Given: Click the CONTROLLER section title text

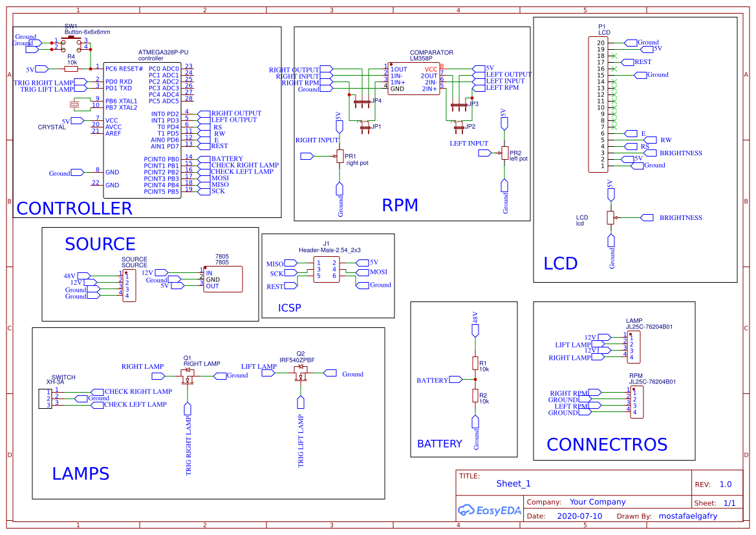Looking at the screenshot, I should 74,208.
